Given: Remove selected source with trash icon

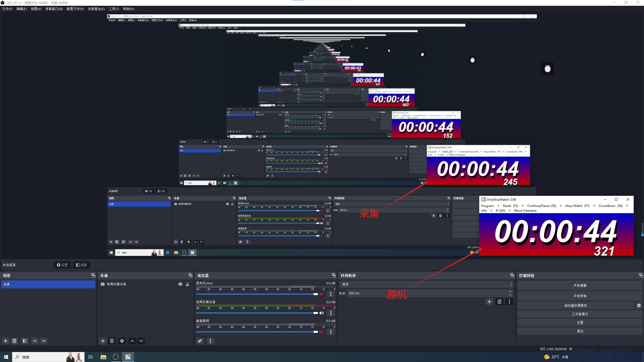Looking at the screenshot, I should 112,341.
